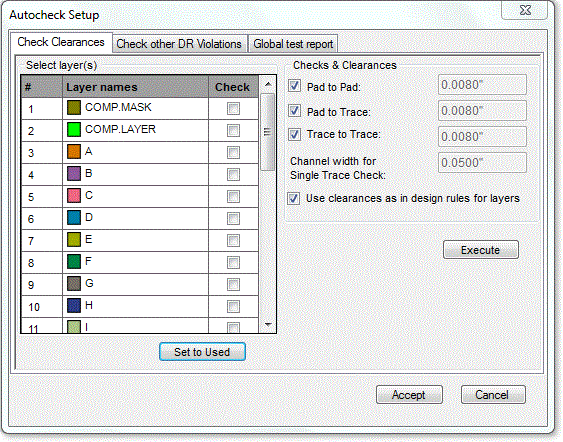Image resolution: width=563 pixels, height=442 pixels.
Task: Click the layer list scroll up arrow
Action: tap(267, 84)
